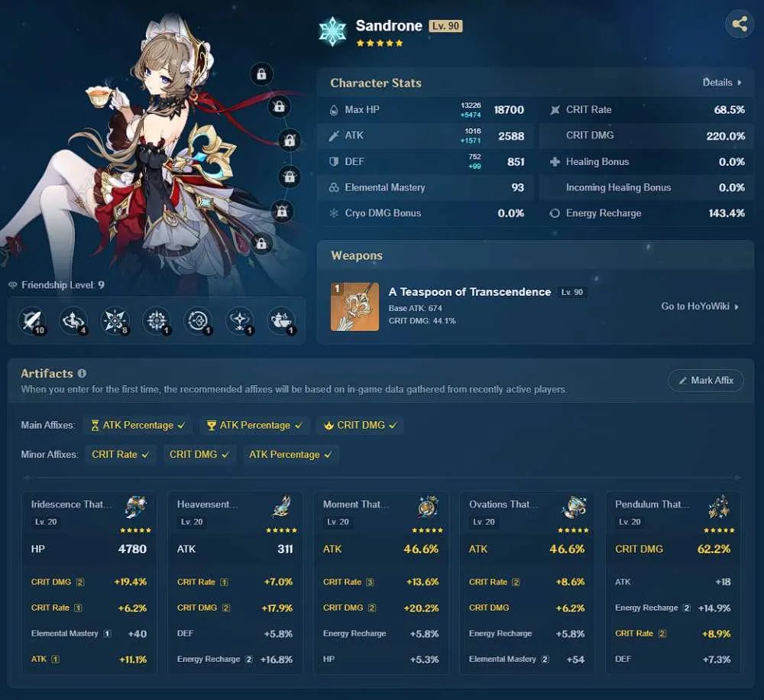This screenshot has height=700, width=764.
Task: Click the Incoming Healing Bonus stat row
Action: pyautogui.click(x=646, y=188)
